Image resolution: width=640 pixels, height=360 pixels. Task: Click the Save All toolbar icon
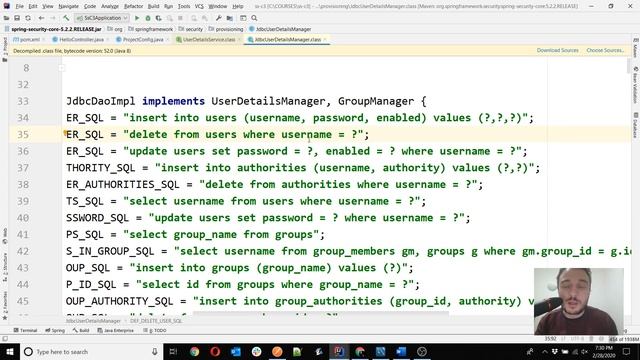point(17,18)
